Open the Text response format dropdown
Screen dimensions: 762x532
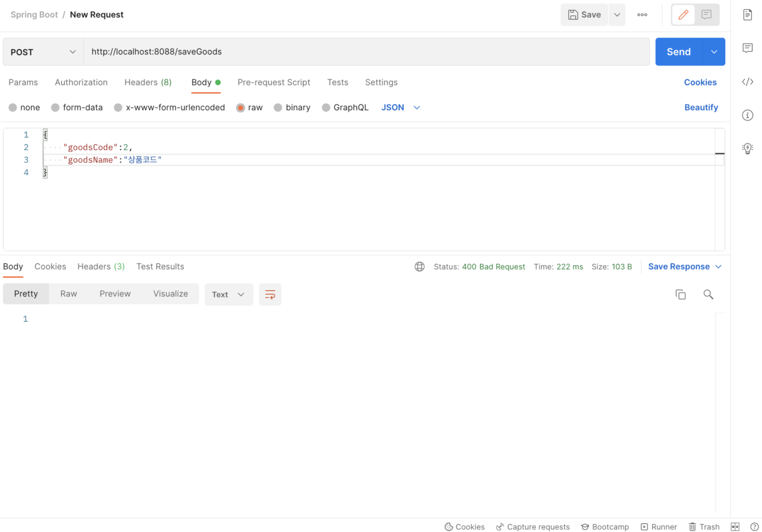[x=228, y=294]
